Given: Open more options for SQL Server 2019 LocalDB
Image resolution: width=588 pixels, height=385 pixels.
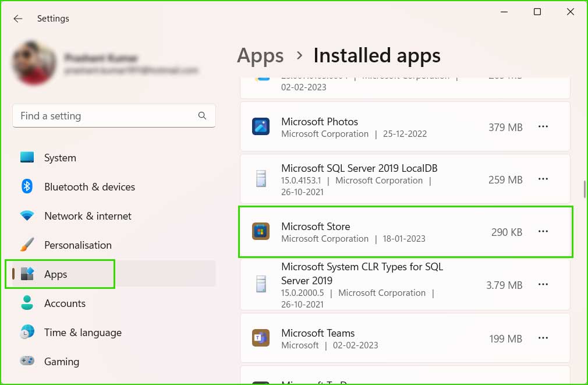Looking at the screenshot, I should click(x=543, y=179).
